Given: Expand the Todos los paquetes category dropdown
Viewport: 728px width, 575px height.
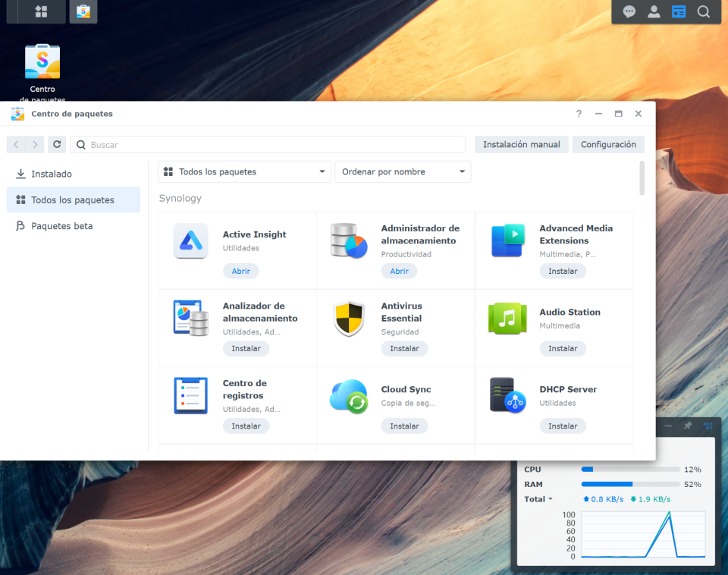Looking at the screenshot, I should click(244, 172).
